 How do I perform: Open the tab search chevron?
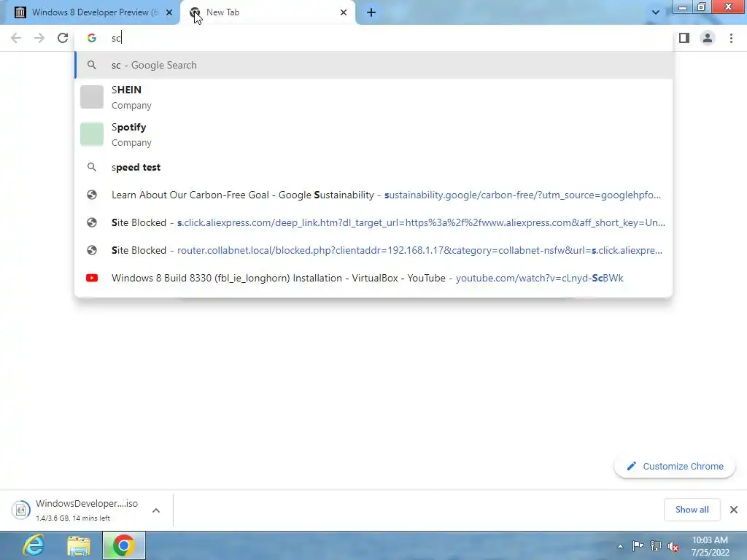coord(656,12)
